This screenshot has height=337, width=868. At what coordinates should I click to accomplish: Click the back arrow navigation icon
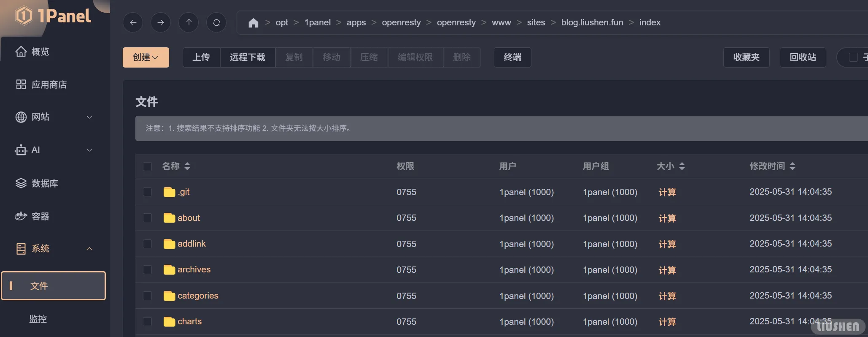[x=133, y=23]
